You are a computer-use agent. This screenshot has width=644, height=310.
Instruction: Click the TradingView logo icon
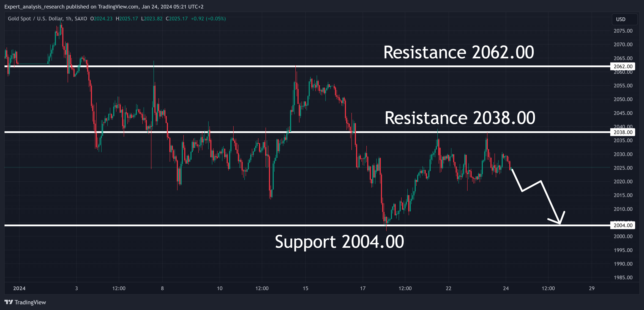[x=9, y=302]
